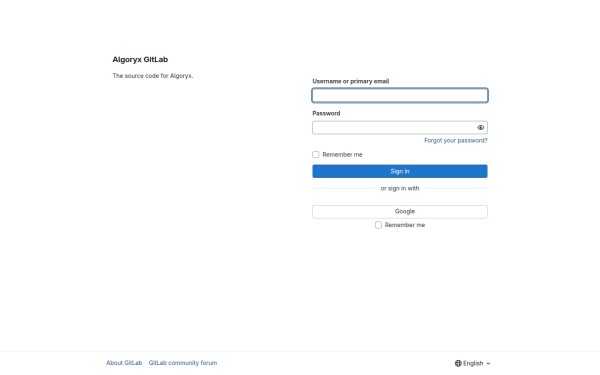Click the Algoryx GitLab heading
The image size is (600, 375).
point(140,59)
